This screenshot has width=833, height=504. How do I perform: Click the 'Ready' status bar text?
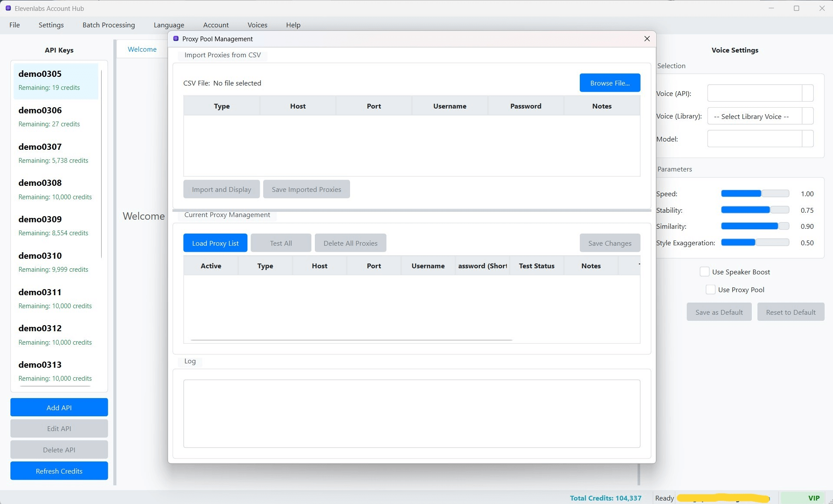(x=664, y=498)
